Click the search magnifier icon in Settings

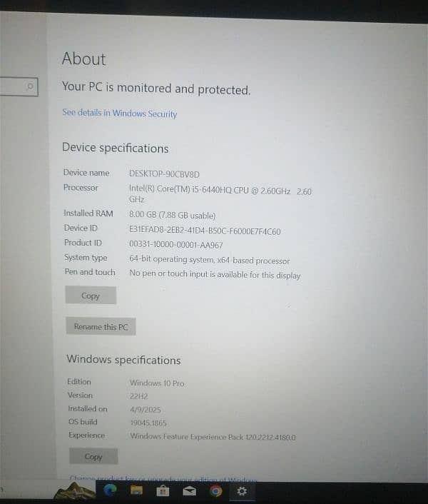point(30,86)
